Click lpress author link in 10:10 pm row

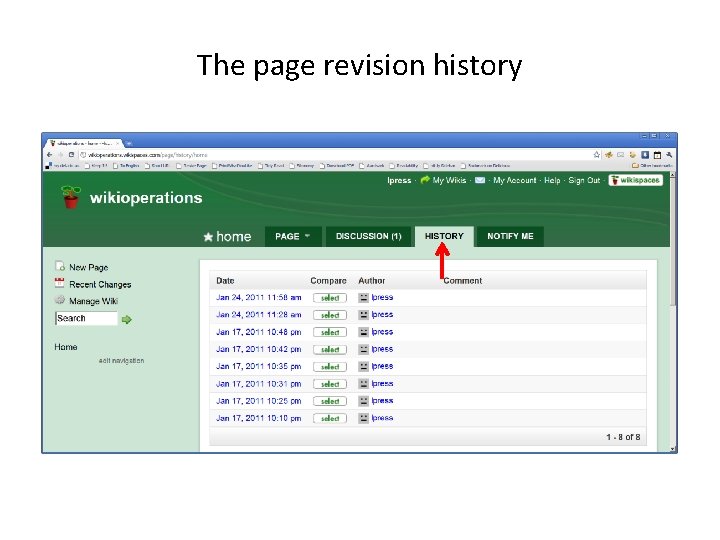pyautogui.click(x=382, y=418)
